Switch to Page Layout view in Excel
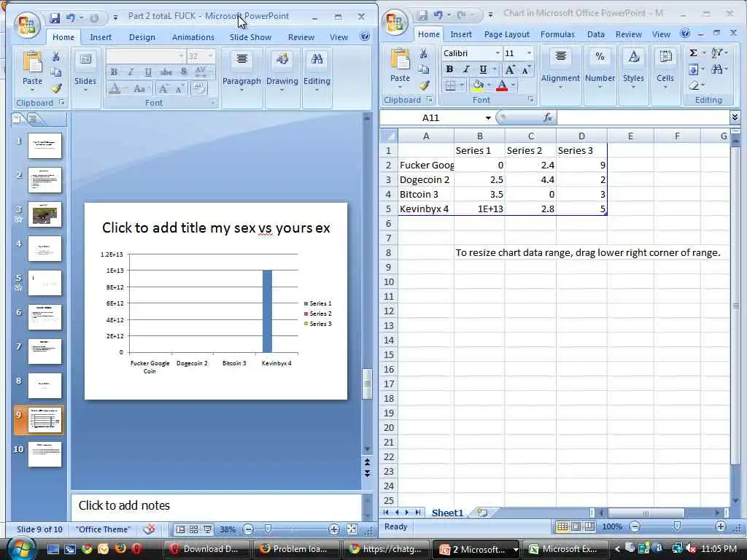This screenshot has width=747, height=560. pyautogui.click(x=576, y=526)
